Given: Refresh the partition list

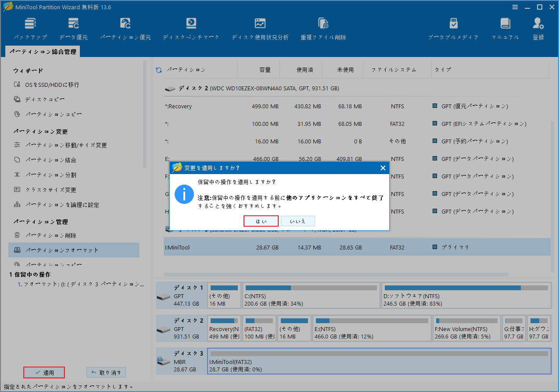Looking at the screenshot, I should 158,69.
